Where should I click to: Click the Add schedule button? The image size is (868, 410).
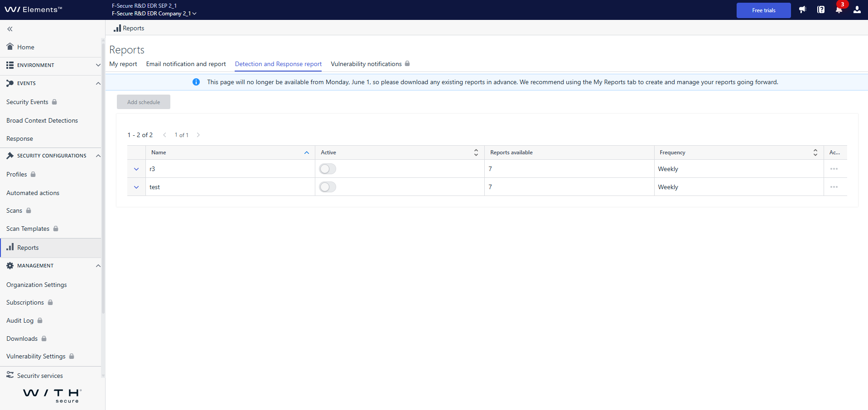click(144, 102)
